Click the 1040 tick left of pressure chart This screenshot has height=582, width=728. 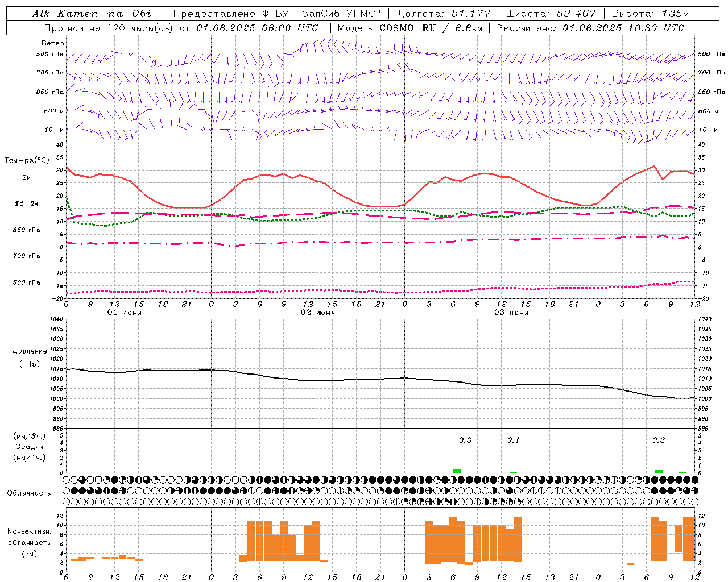56,319
